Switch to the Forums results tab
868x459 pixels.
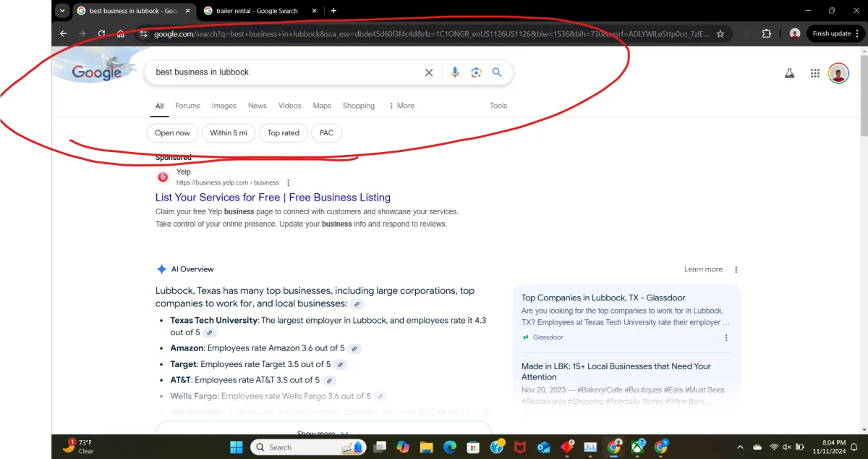tap(187, 106)
